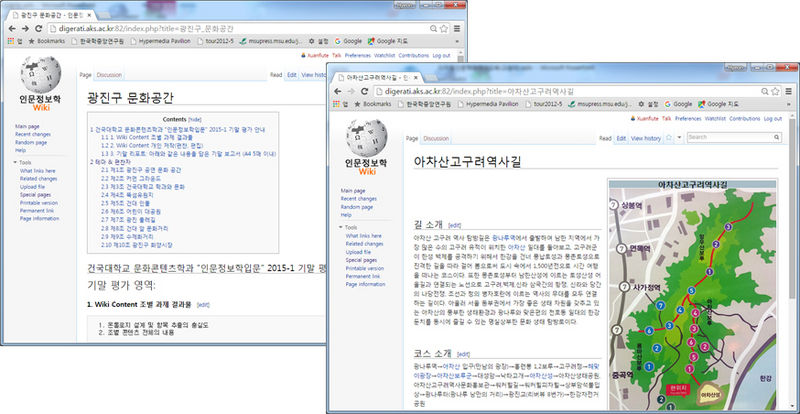Open Google 지도 bookmark in front window
Image resolution: width=800 pixels, height=414 pixels.
(715, 103)
